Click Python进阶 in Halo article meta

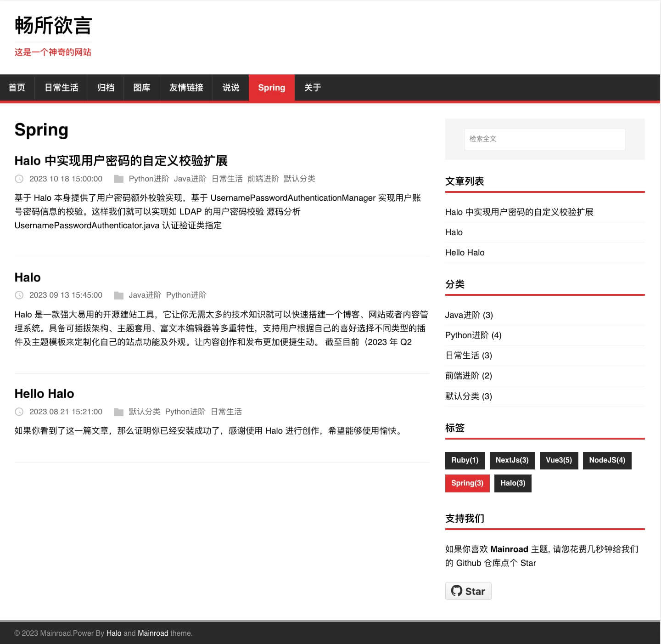[186, 295]
